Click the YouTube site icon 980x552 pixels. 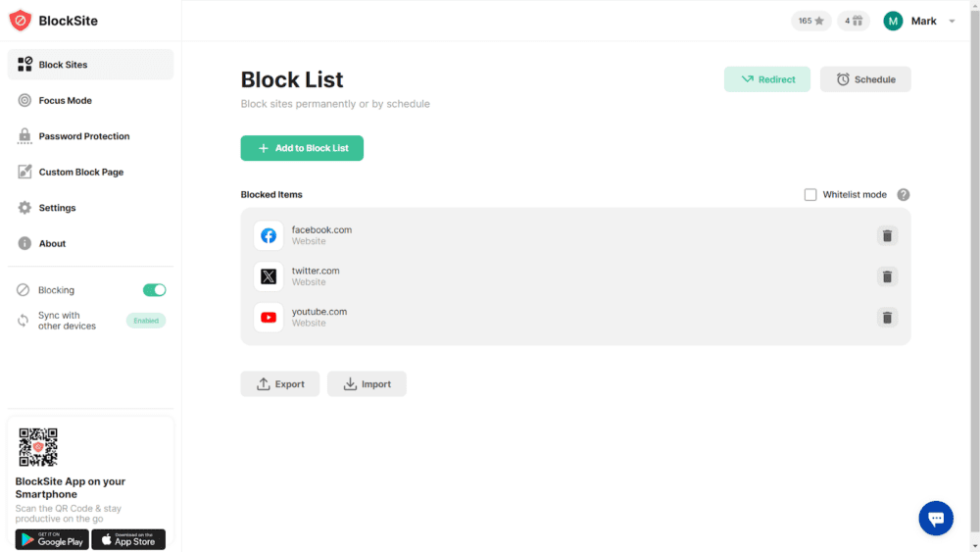[x=269, y=318]
